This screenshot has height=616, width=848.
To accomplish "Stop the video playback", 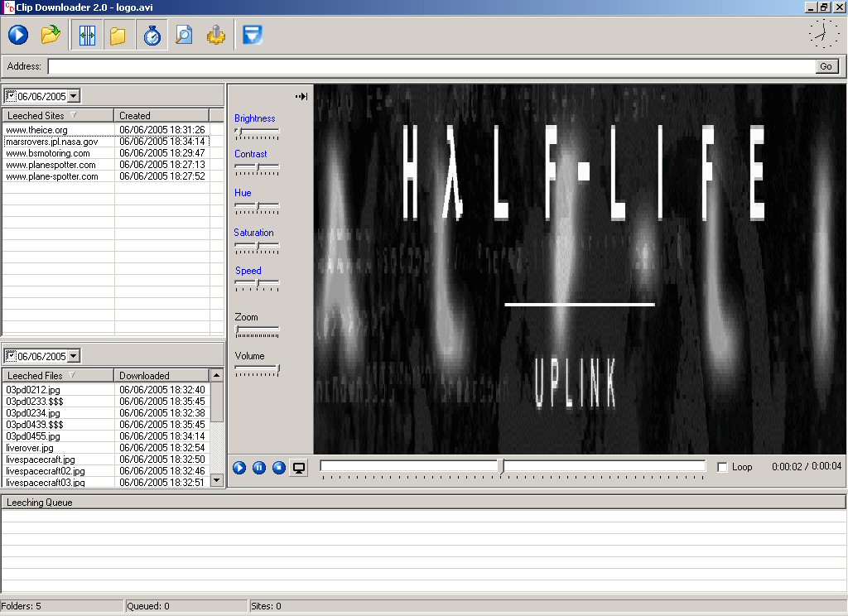I will [x=278, y=468].
